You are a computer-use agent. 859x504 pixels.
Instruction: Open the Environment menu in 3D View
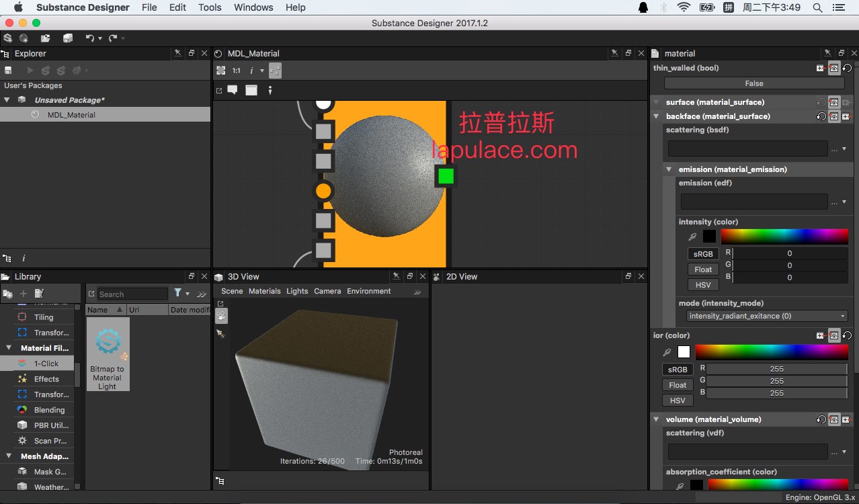368,291
